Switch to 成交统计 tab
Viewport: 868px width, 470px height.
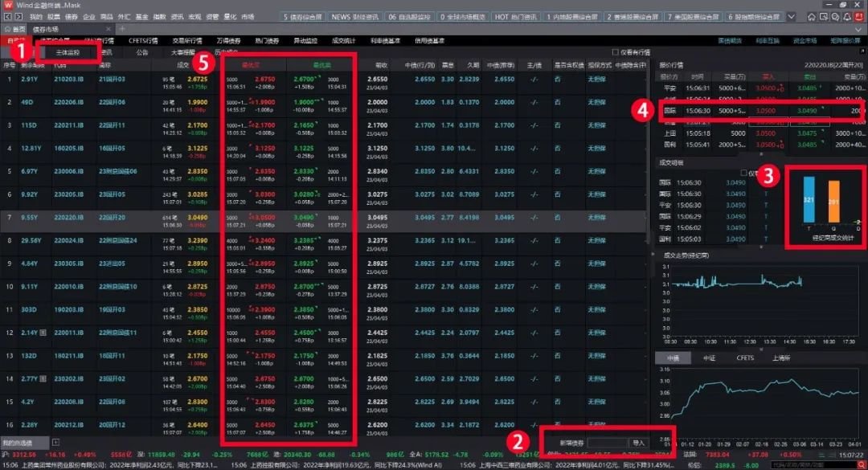[x=344, y=40]
